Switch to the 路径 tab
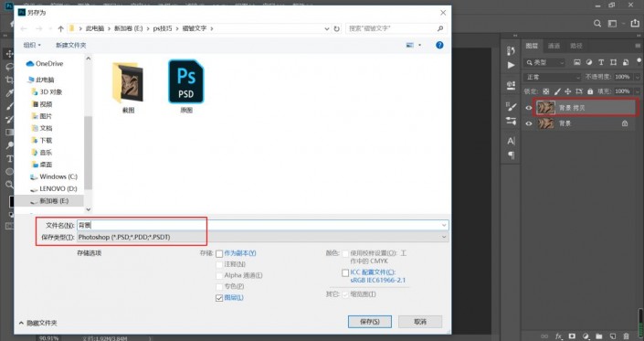 coord(575,46)
